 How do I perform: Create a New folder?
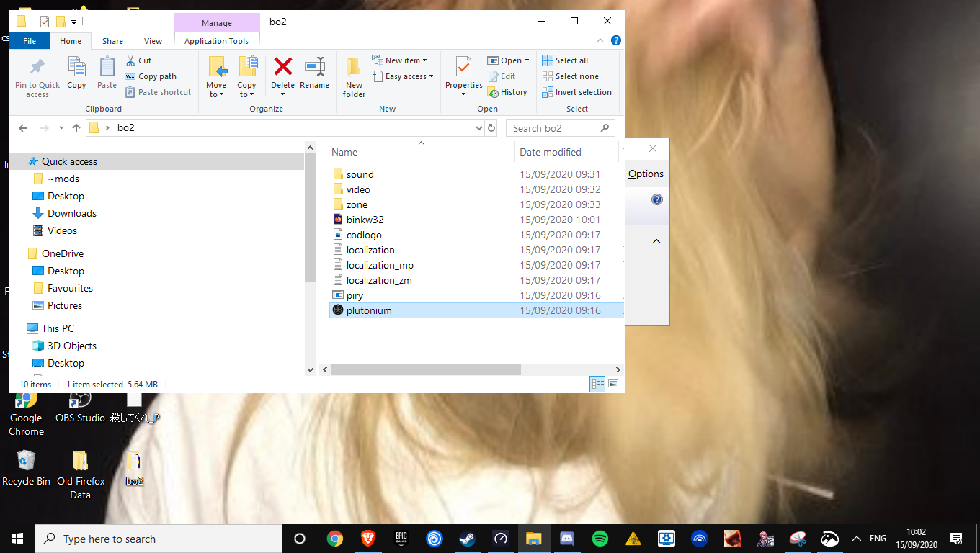coord(354,77)
